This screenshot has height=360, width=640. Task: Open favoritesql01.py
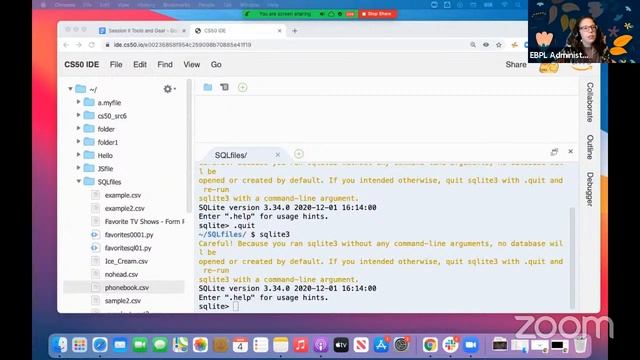tap(128, 248)
